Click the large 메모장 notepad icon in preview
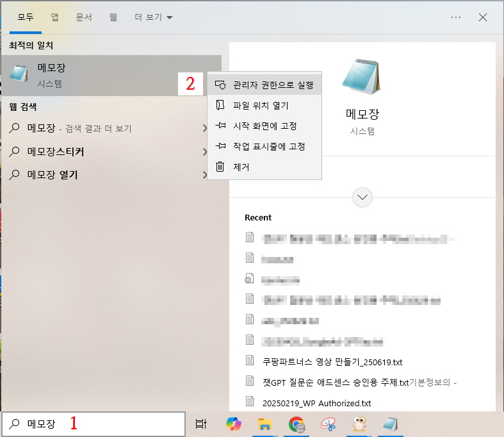Screen dimensions: 504x437 tap(362, 76)
